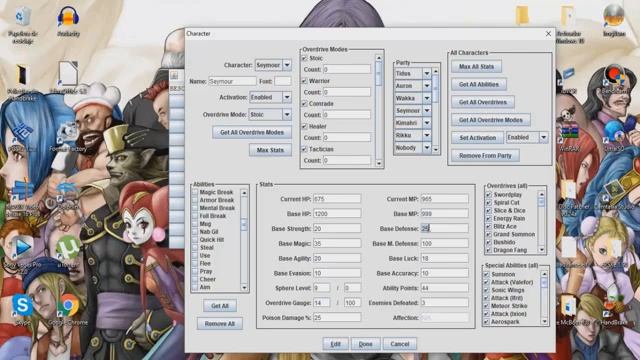This screenshot has width=640, height=360.
Task: Click Remove From Party button
Action: pyautogui.click(x=485, y=156)
